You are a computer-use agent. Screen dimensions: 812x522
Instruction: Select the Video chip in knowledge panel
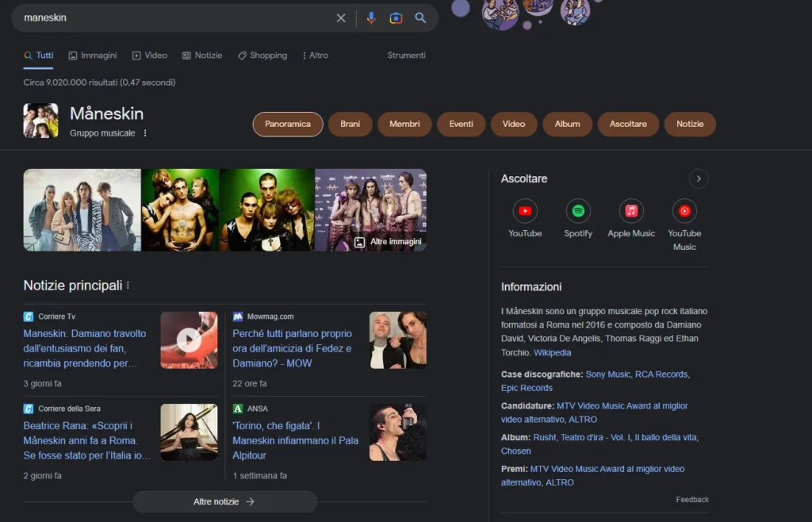(514, 125)
